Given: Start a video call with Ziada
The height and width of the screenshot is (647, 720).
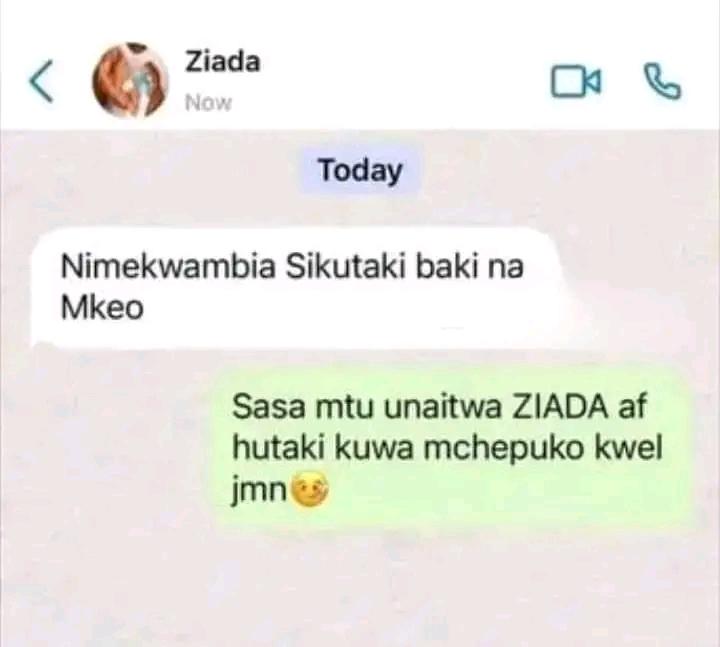Looking at the screenshot, I should click(575, 82).
